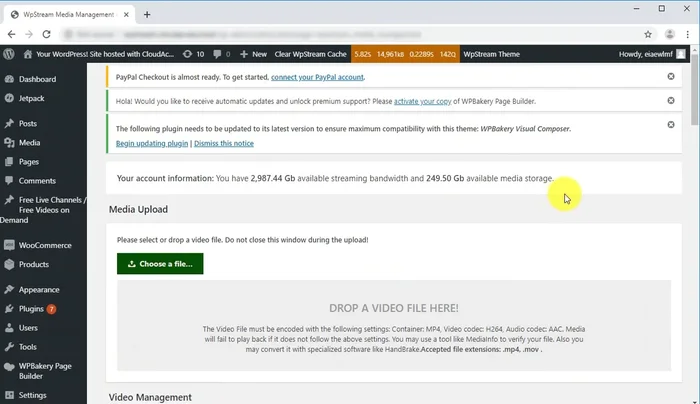
Task: Open Chrome's three-dot menu
Action: coord(688,34)
